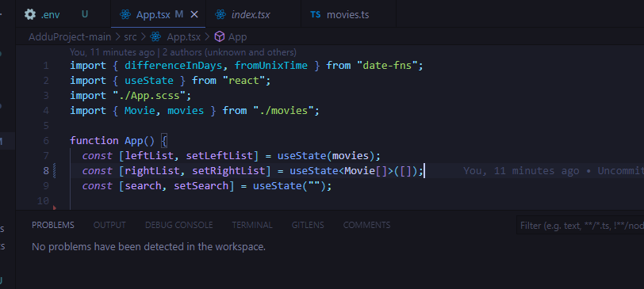Click the problems Filter input field
This screenshot has width=644, height=289.
(x=580, y=226)
